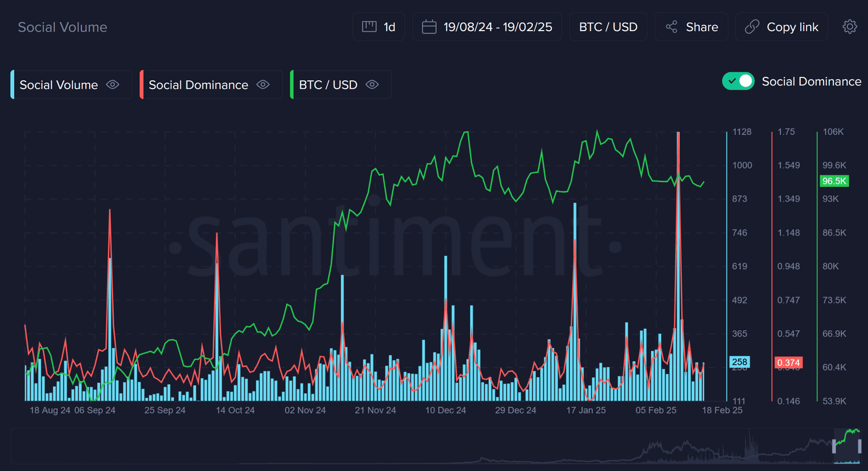
Task: Hide the BTC / USD price line
Action: [x=372, y=85]
